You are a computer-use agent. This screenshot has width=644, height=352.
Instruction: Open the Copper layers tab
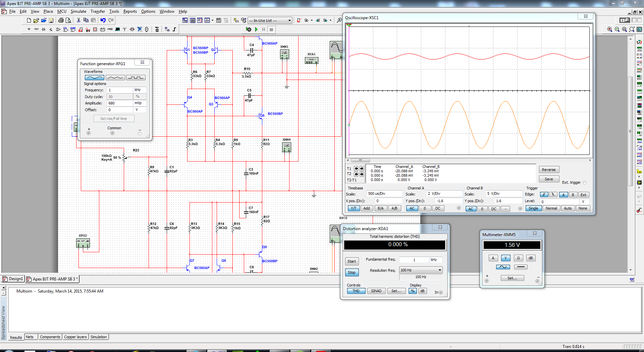tap(75, 337)
